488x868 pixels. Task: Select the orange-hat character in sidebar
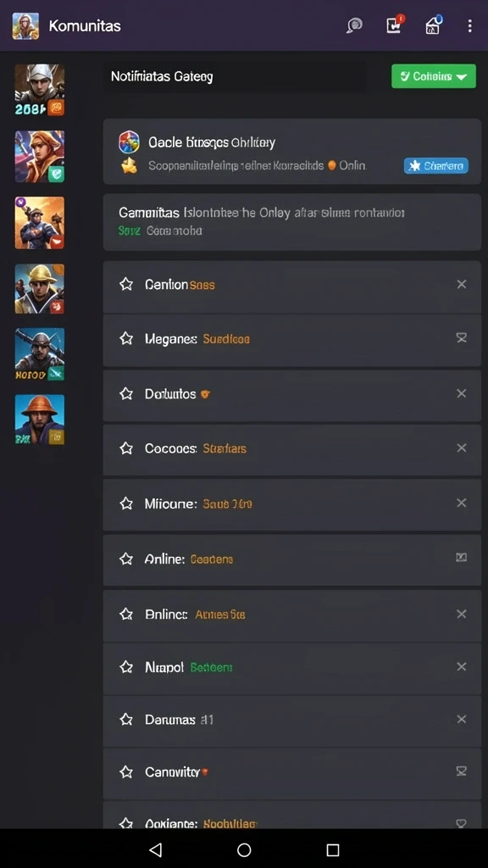coord(39,420)
